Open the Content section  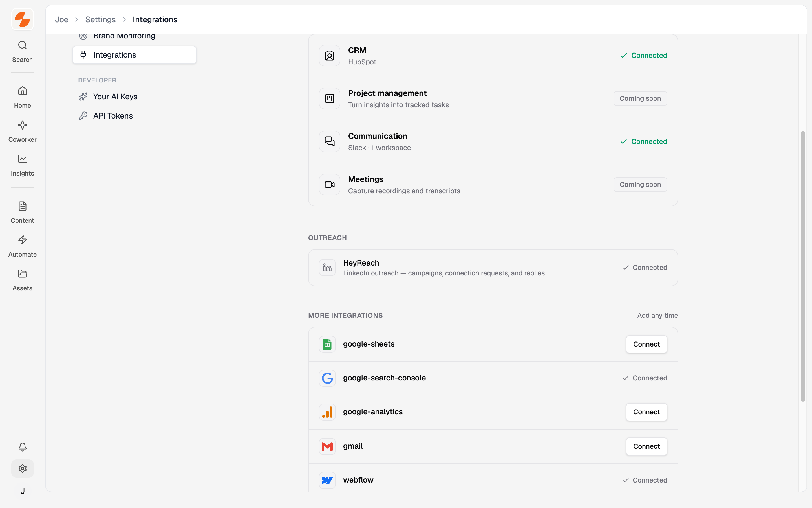(x=23, y=212)
